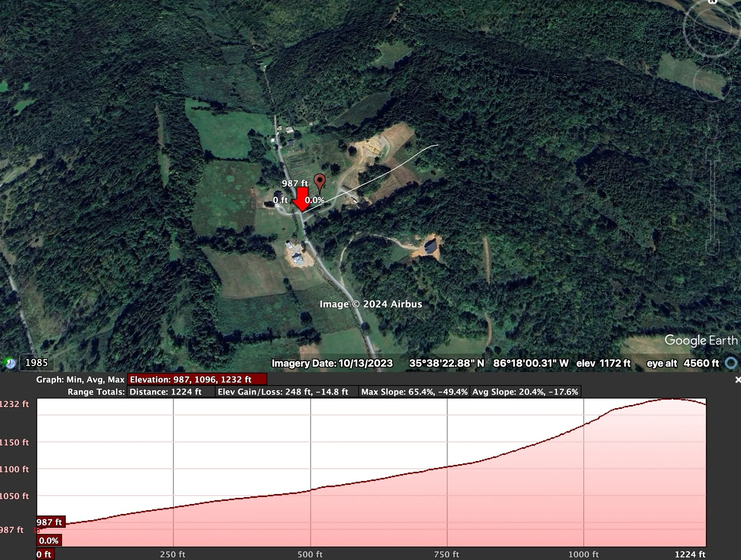Click the 750 ft x-axis label

coord(446,554)
